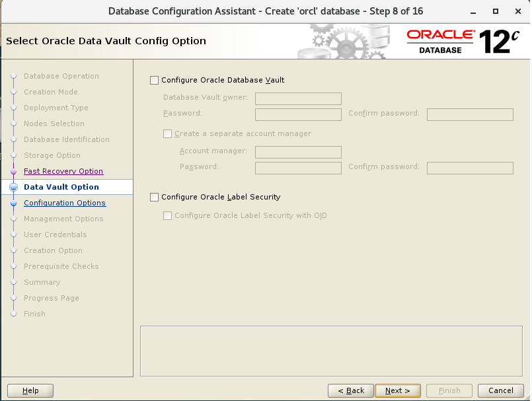This screenshot has height=401, width=532.
Task: Select Data Vault Option in step list
Action: (61, 187)
